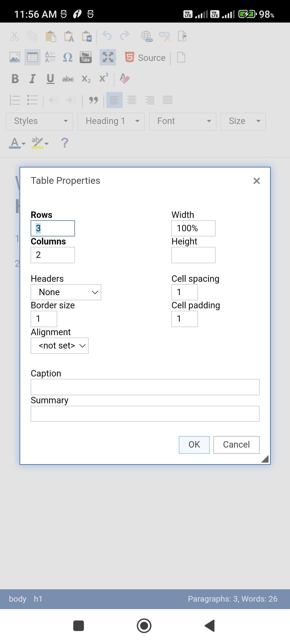
Task: Open the Alignment dropdown showing not set
Action: click(x=60, y=346)
